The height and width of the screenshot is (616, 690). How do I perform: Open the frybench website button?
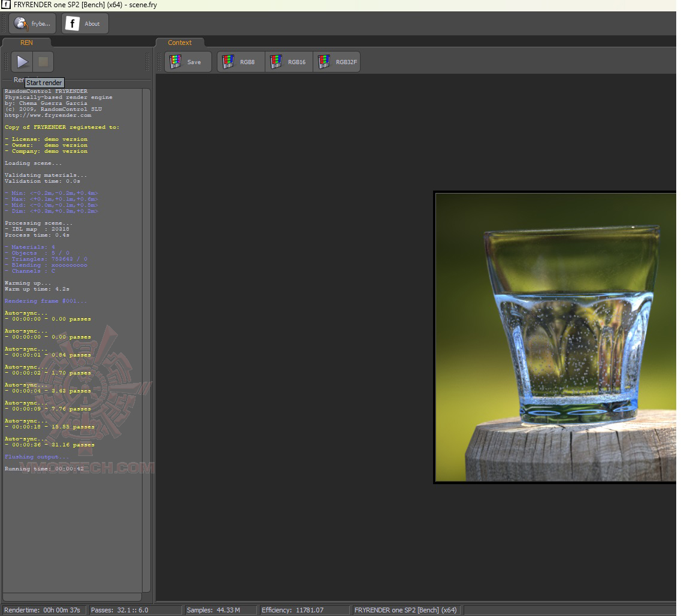coord(33,24)
